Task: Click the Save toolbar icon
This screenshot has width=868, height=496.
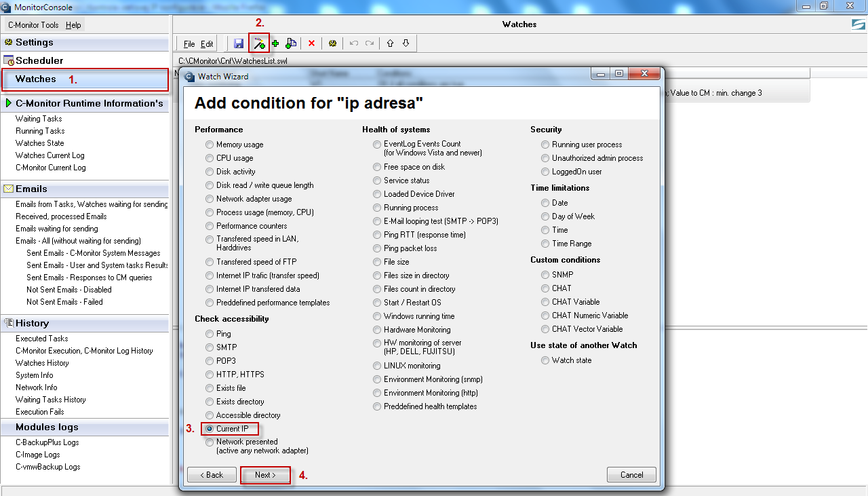Action: [x=239, y=43]
